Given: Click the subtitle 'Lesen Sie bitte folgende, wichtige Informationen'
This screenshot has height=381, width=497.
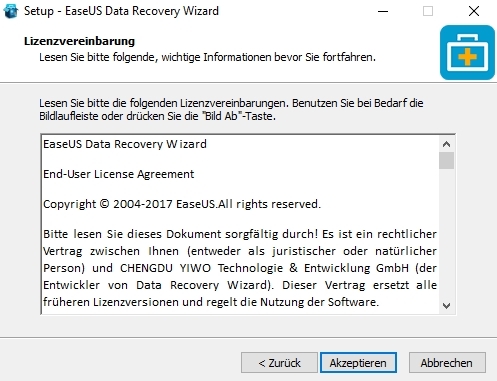Looking at the screenshot, I should [x=207, y=57].
